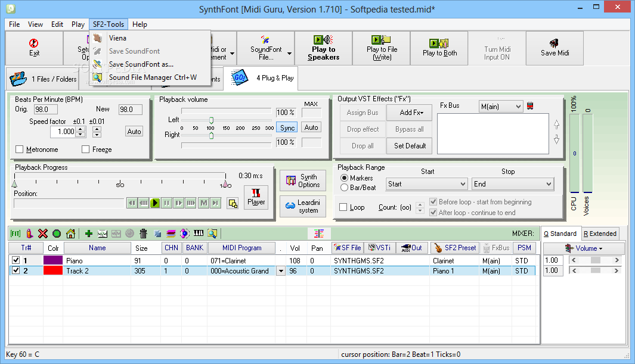Choose Save SoundFont as... menu item

(150, 64)
